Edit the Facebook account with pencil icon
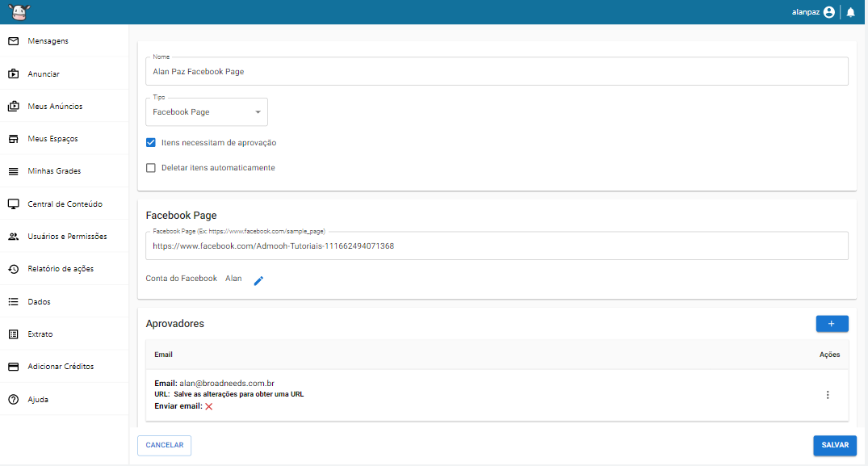This screenshot has height=466, width=868. (258, 280)
